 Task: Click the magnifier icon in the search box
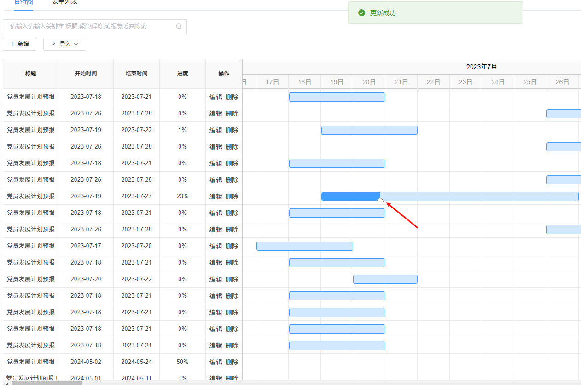(179, 27)
